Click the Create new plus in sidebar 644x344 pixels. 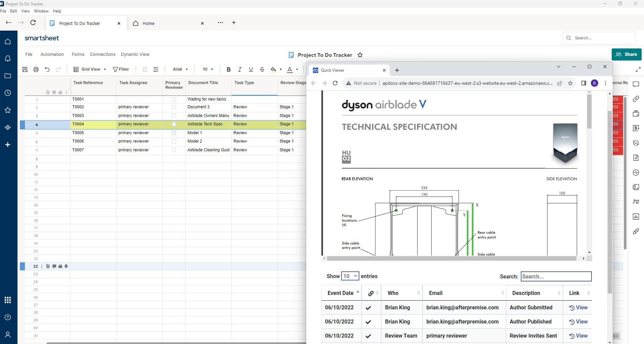click(x=8, y=145)
